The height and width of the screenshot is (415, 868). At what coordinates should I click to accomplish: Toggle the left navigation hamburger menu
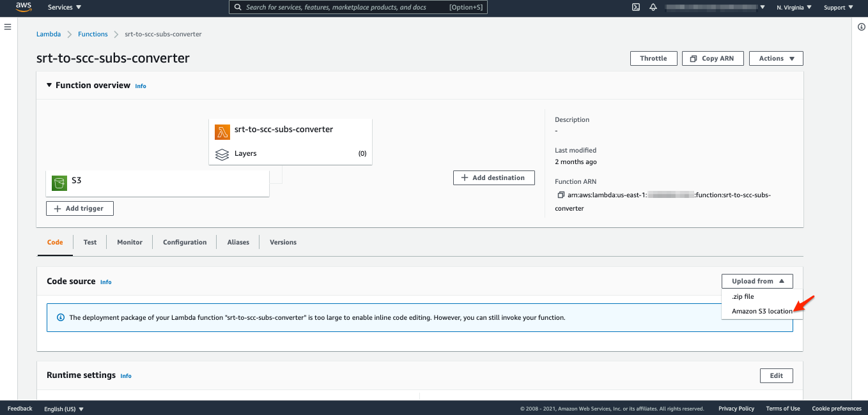(x=8, y=27)
